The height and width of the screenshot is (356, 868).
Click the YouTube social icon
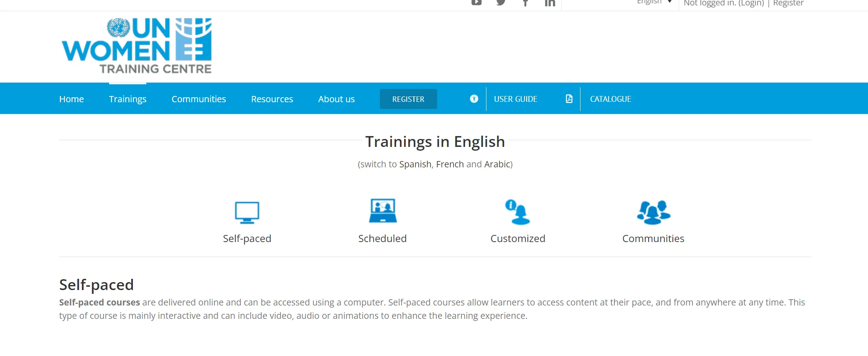476,3
